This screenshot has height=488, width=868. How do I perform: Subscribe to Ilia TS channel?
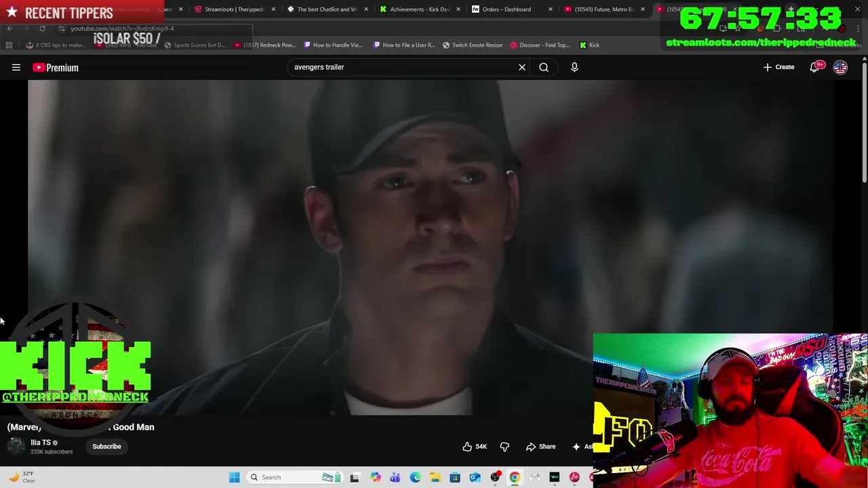click(x=106, y=447)
